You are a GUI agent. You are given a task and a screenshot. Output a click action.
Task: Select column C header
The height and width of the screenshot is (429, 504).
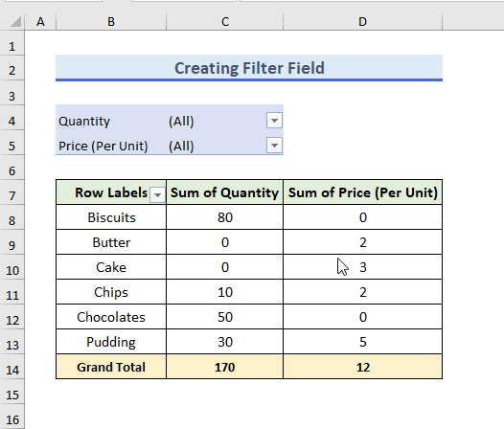tap(225, 21)
